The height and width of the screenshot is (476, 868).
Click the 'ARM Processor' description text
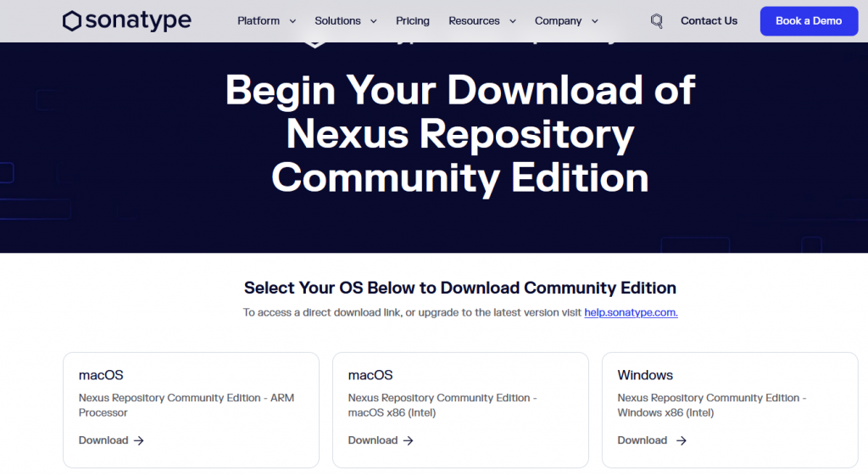pyautogui.click(x=186, y=405)
